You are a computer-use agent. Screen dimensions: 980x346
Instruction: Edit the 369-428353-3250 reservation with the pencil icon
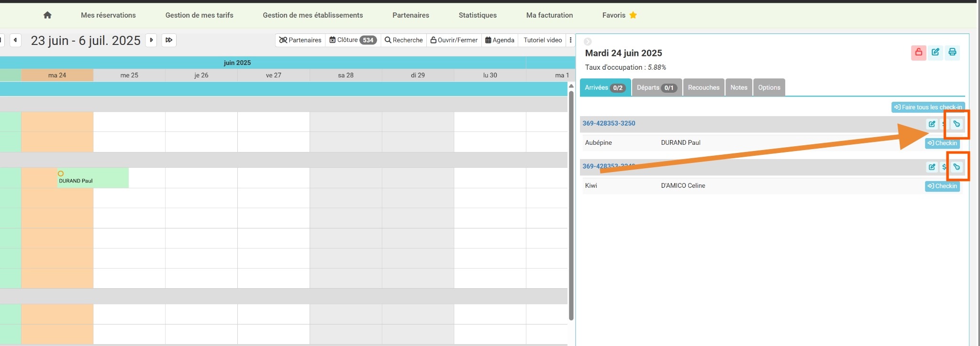(932, 124)
